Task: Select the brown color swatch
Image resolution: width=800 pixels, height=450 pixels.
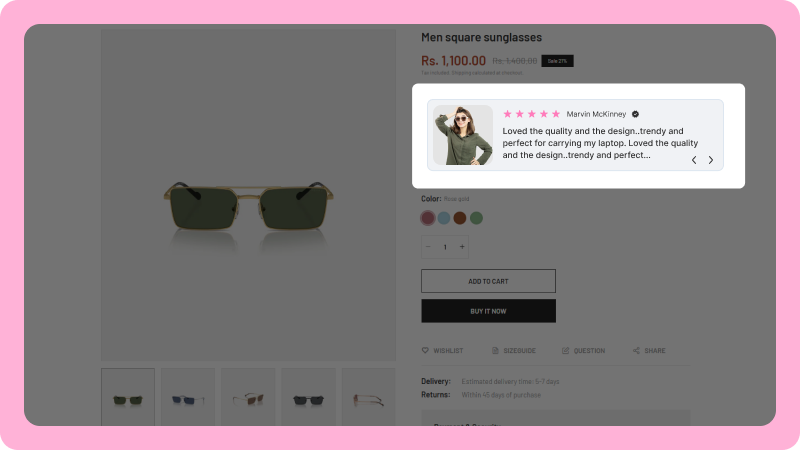Action: 460,218
